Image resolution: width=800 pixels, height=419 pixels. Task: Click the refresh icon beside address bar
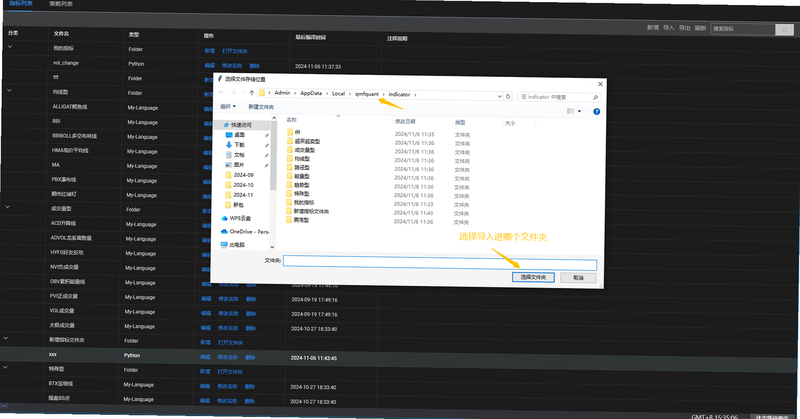508,96
